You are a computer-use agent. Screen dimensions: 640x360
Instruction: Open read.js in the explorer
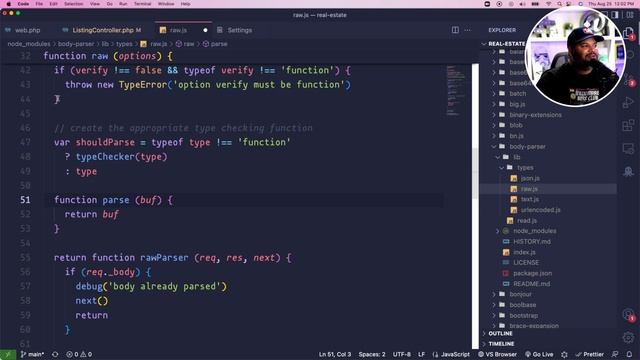click(527, 220)
